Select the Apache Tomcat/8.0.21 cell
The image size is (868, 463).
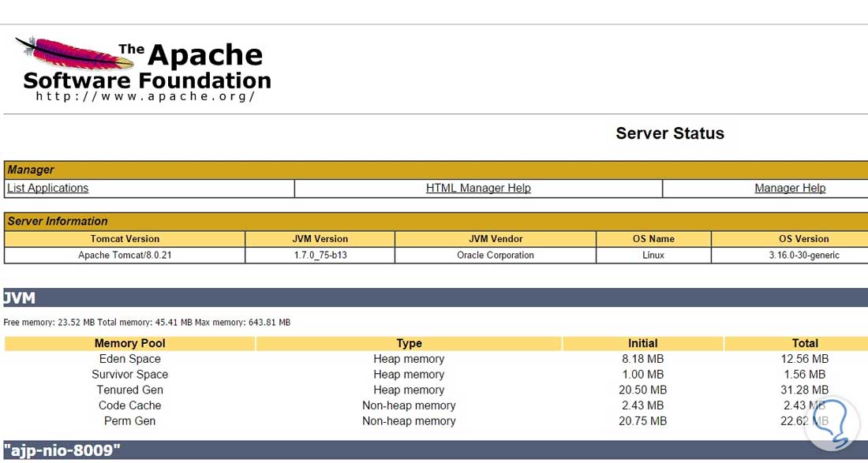(125, 255)
